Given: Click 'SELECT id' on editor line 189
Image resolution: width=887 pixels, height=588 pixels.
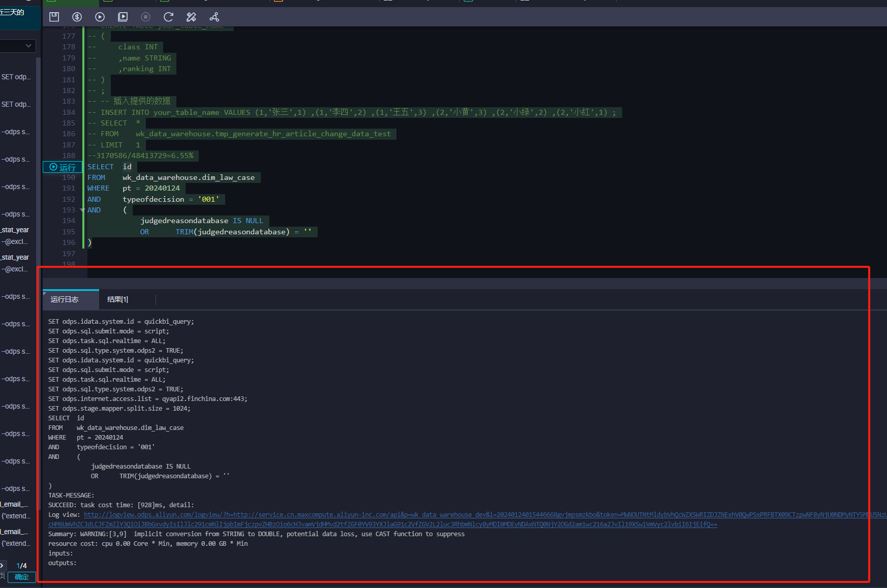Looking at the screenshot, I should (109, 167).
